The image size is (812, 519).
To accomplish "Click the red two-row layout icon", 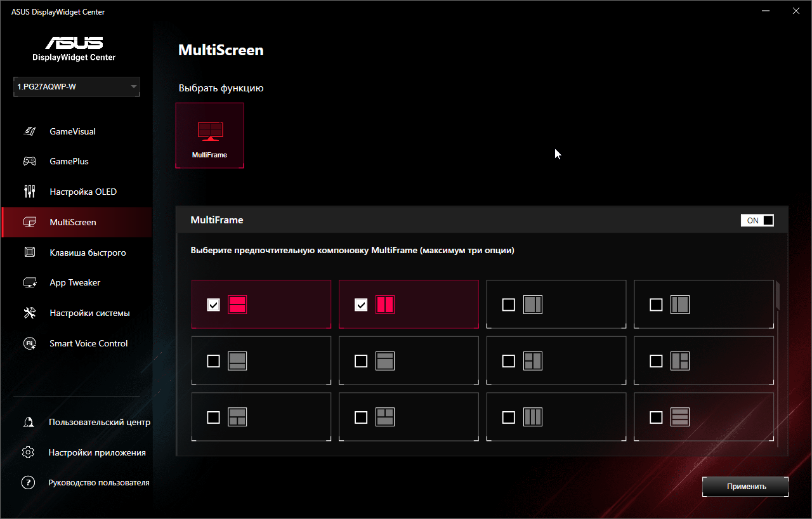I will pyautogui.click(x=237, y=305).
